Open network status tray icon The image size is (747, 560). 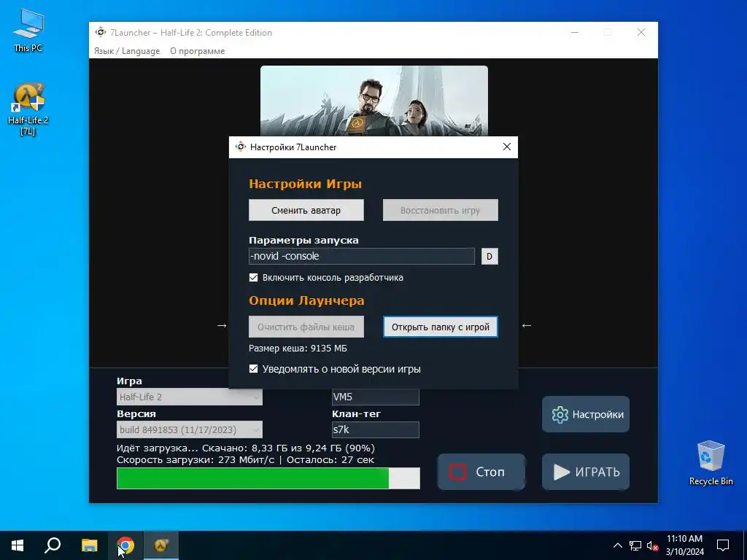635,545
